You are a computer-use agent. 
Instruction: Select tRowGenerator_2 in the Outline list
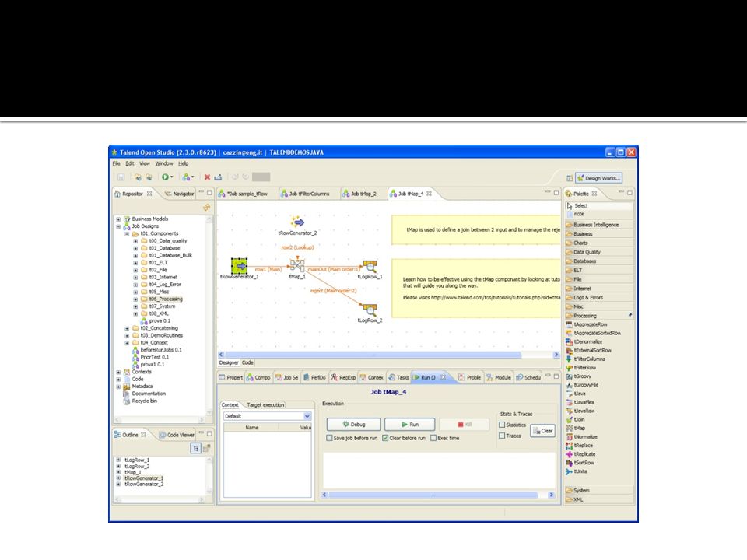point(144,485)
